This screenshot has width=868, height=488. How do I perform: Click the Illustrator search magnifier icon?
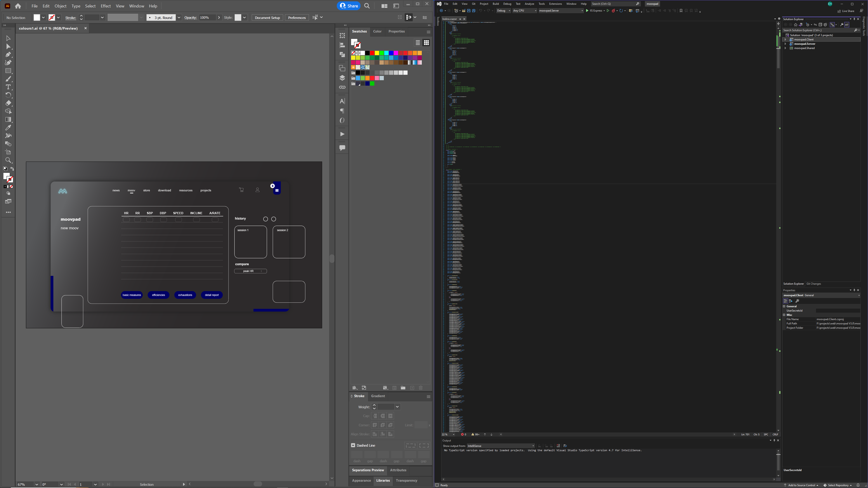(x=367, y=6)
